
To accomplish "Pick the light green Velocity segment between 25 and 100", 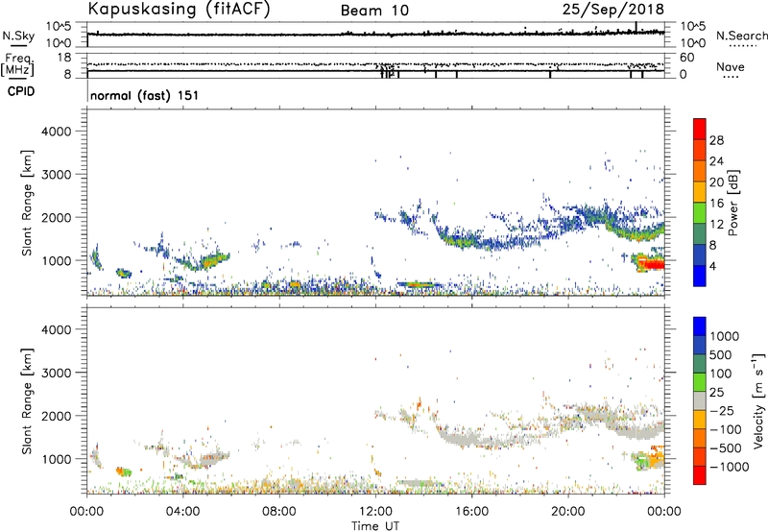I will click(700, 382).
